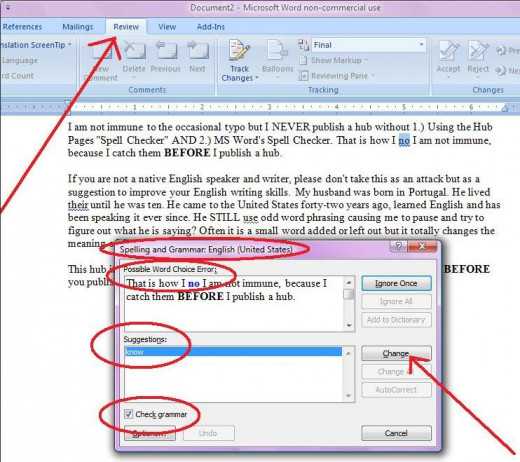Expand Reject dropdown arrow
Viewport: 520px width, 462px height.
pos(478,78)
